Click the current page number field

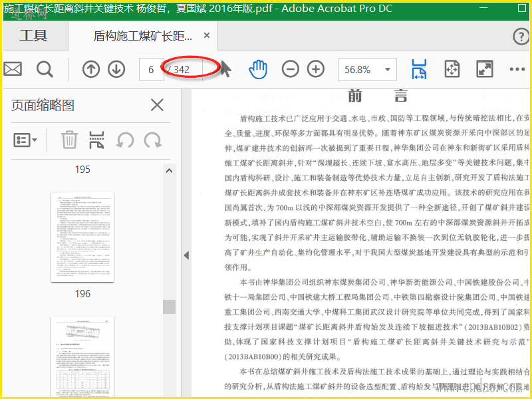152,70
